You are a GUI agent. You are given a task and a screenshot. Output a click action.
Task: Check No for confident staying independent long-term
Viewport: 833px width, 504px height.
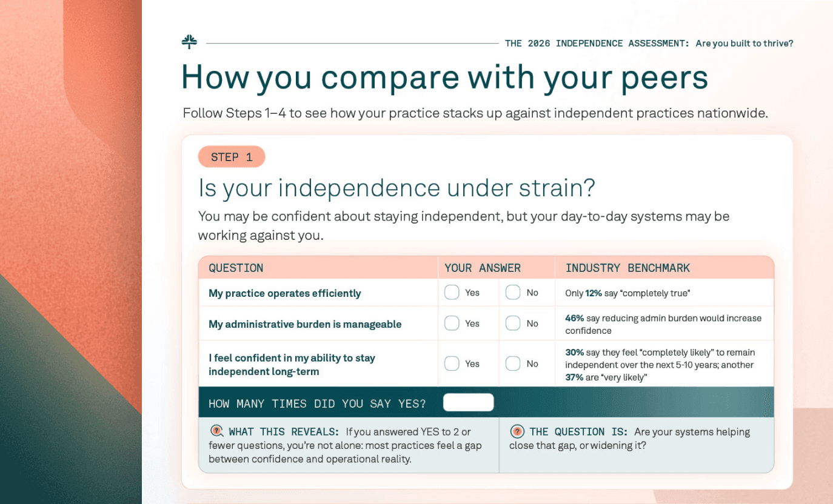513,363
